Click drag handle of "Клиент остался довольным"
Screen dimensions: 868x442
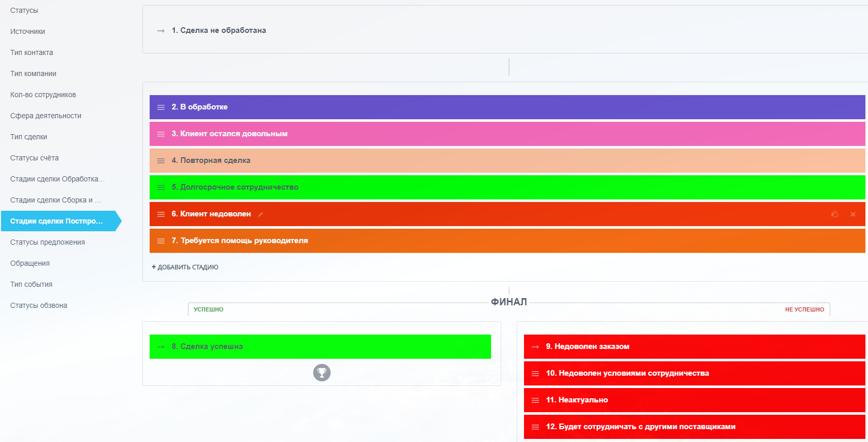click(161, 134)
